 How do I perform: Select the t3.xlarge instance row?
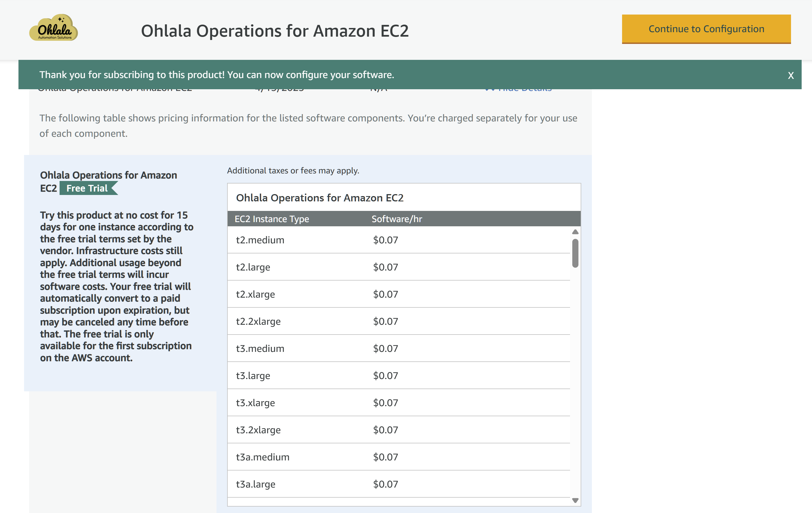click(399, 403)
